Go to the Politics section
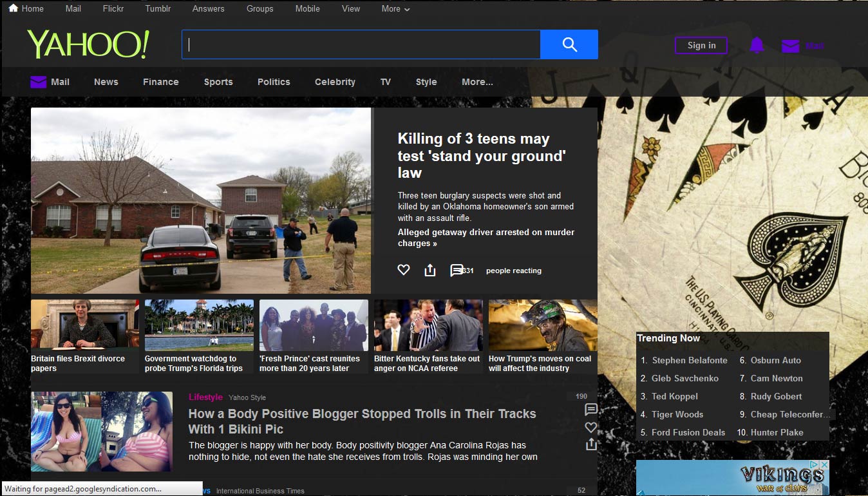 [274, 82]
